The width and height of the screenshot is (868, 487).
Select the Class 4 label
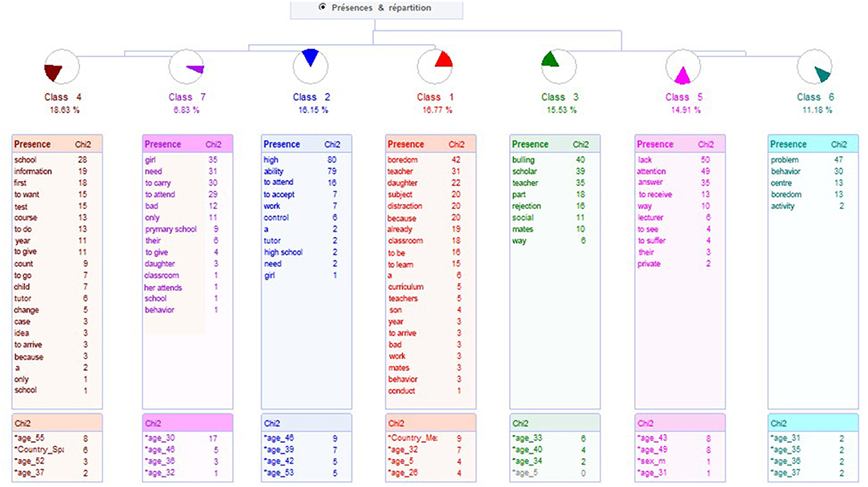pos(62,97)
